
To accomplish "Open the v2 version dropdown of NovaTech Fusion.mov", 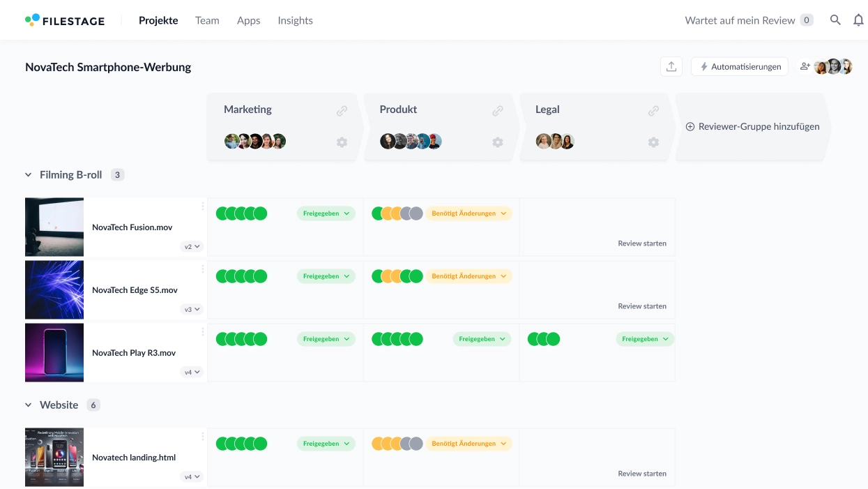I will click(191, 246).
